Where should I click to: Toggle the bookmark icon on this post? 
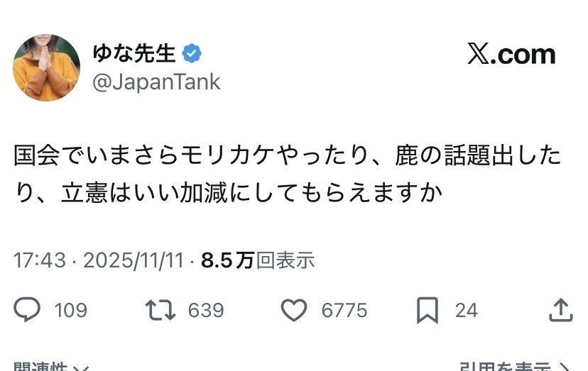pyautogui.click(x=428, y=310)
